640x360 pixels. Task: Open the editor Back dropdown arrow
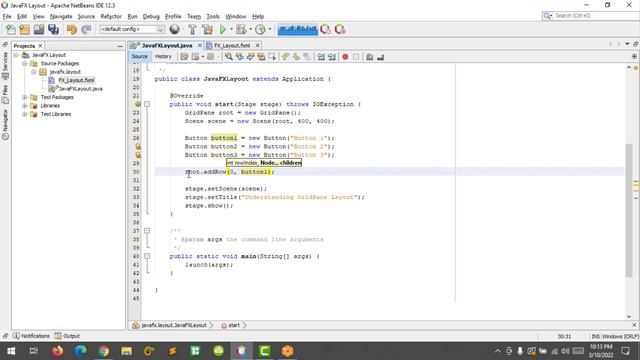pyautogui.click(x=202, y=57)
